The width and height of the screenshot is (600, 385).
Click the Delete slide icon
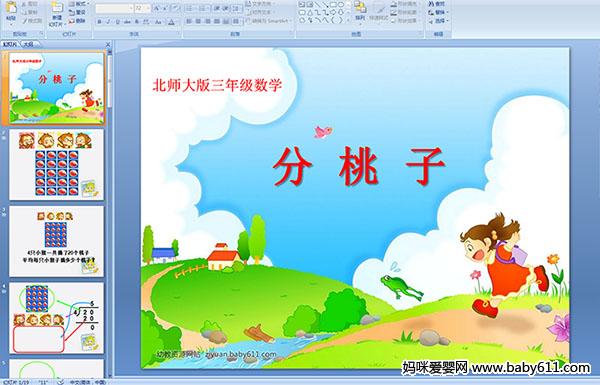click(x=78, y=21)
